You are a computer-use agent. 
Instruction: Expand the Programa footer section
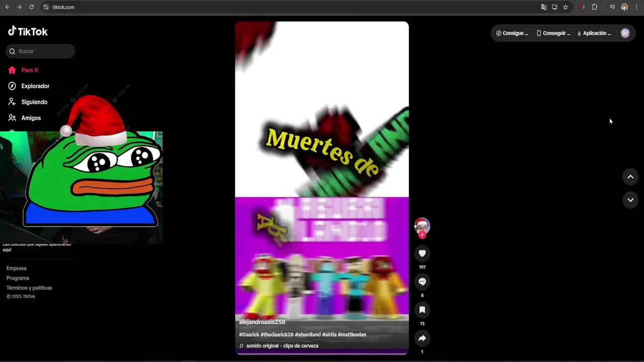(x=18, y=278)
